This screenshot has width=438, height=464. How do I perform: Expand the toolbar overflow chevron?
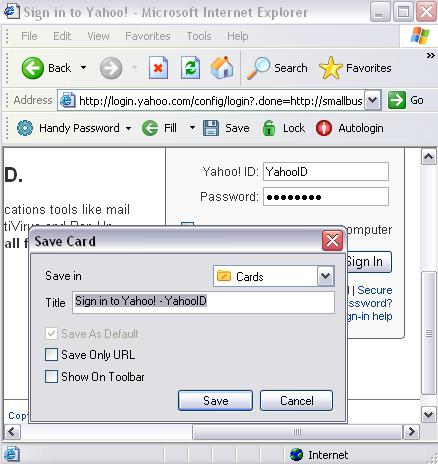(x=430, y=56)
